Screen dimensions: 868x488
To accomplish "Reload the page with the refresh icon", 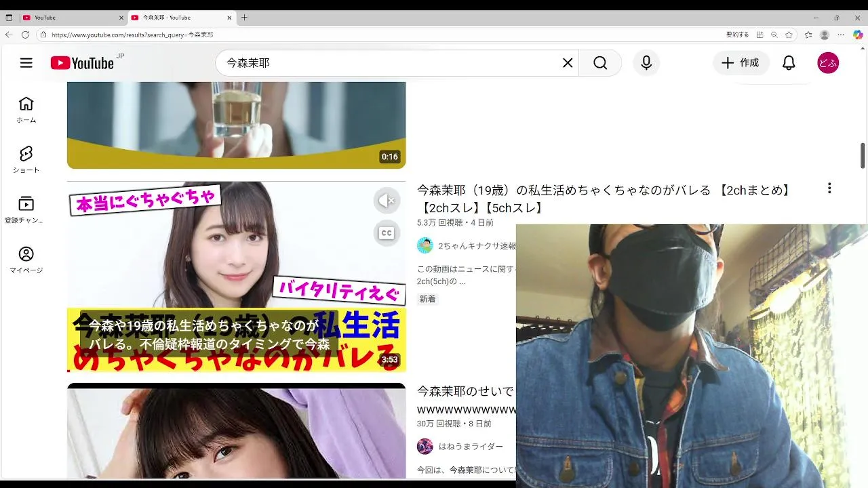I will 25,35.
